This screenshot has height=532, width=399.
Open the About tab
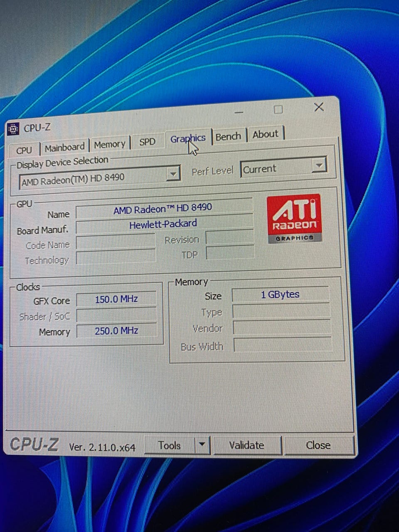click(265, 134)
